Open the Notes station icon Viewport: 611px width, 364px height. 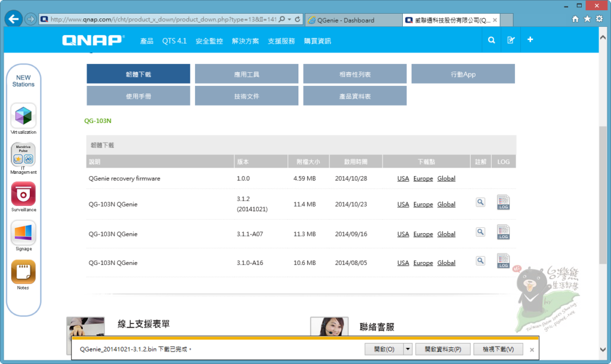click(23, 272)
